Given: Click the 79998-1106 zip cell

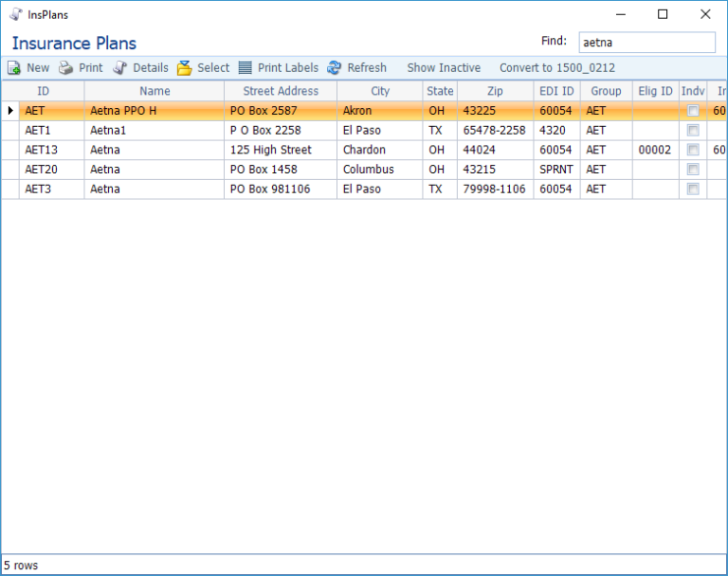Looking at the screenshot, I should point(496,189).
